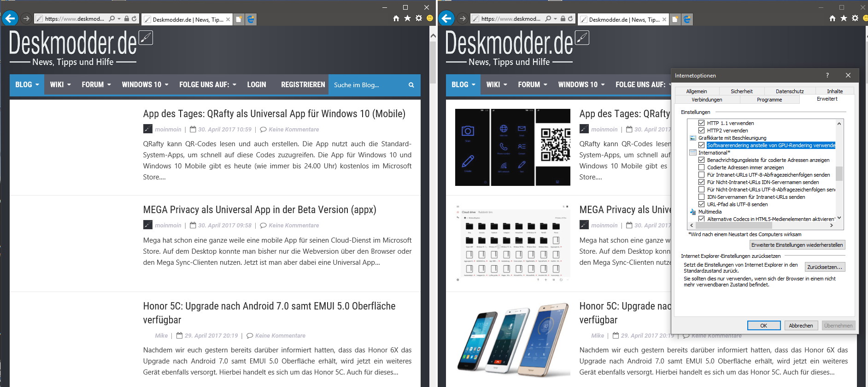Toggle Softwarerendering anstelle von GPU-Rendering checkbox
This screenshot has height=387, width=868.
(701, 145)
